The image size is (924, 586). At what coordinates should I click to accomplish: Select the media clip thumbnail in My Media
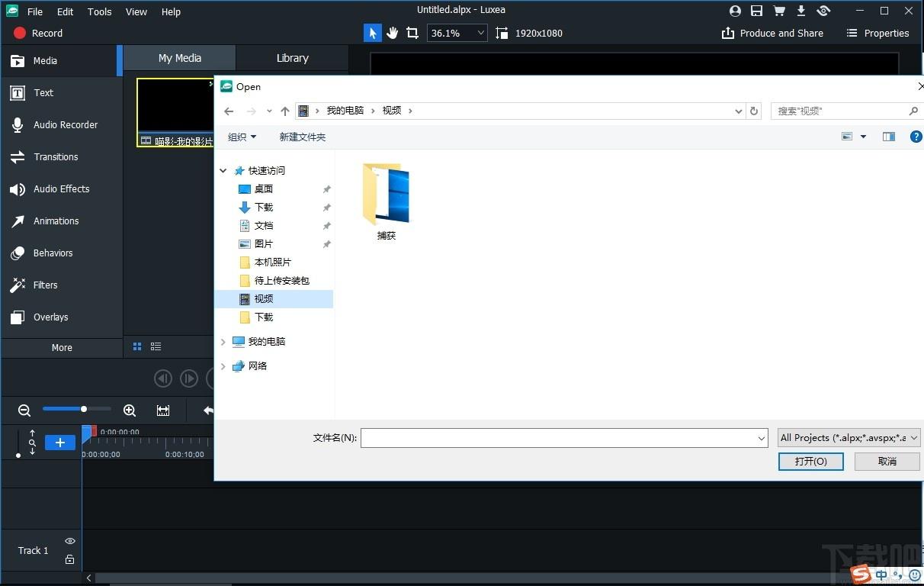[x=175, y=112]
